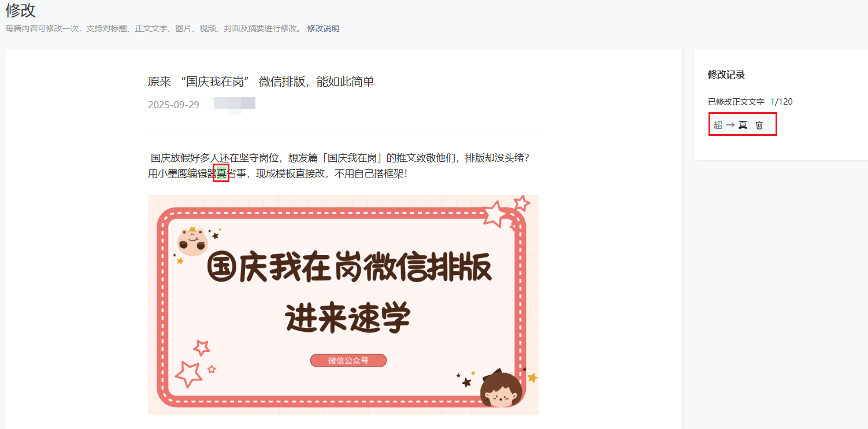Select the 超 → 真 modification entry text

[x=730, y=125]
